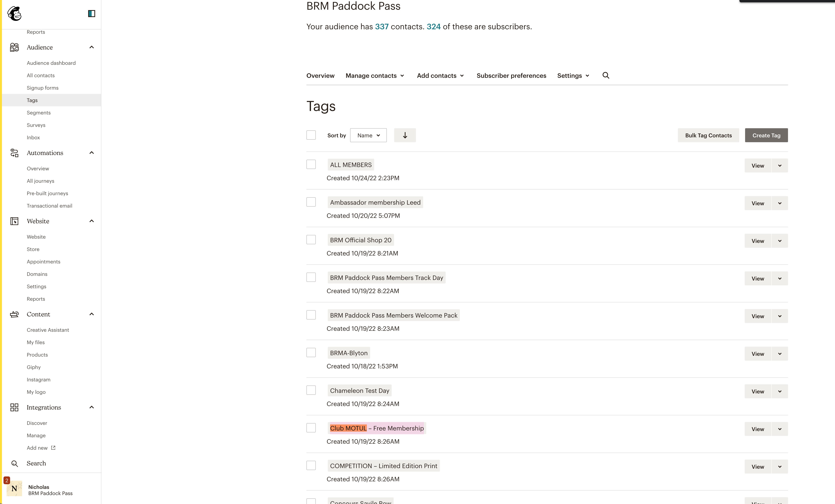Open ALL MEMBERS row dropdown arrow
This screenshot has width=835, height=504.
click(x=780, y=165)
